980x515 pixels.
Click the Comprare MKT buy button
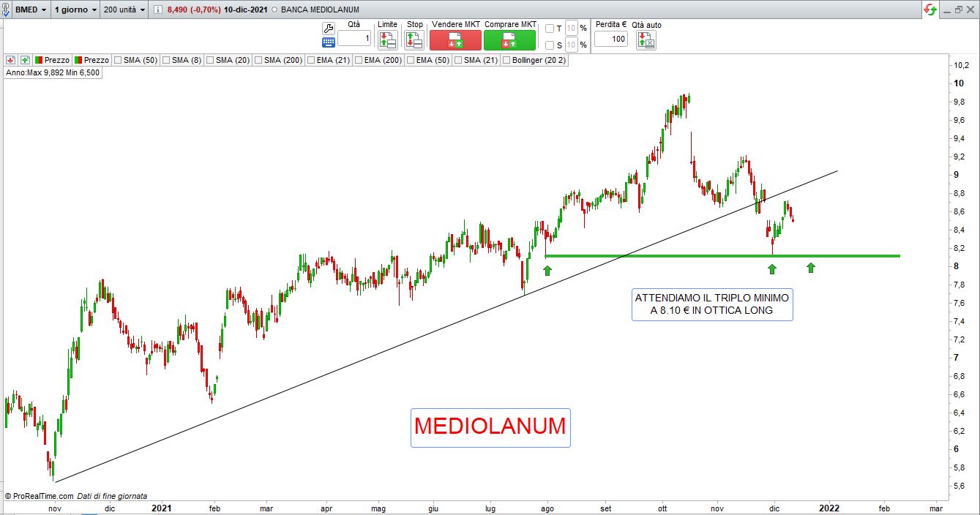(x=509, y=40)
